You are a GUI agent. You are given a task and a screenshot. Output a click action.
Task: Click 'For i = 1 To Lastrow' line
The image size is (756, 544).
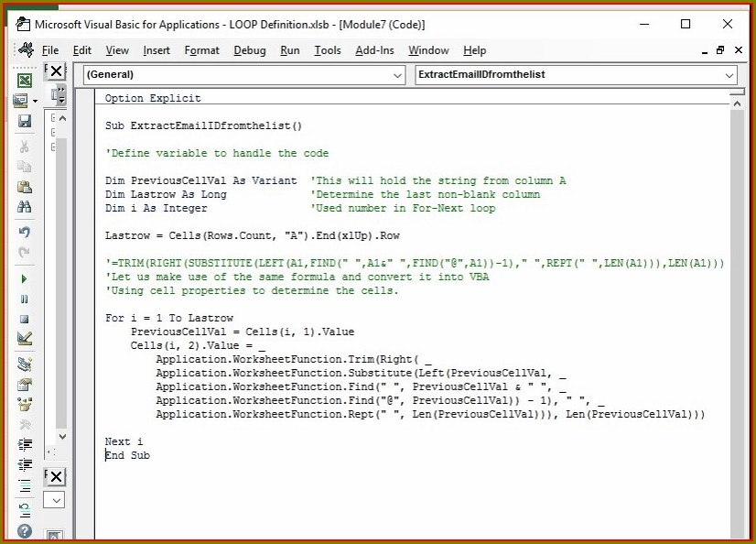click(169, 319)
